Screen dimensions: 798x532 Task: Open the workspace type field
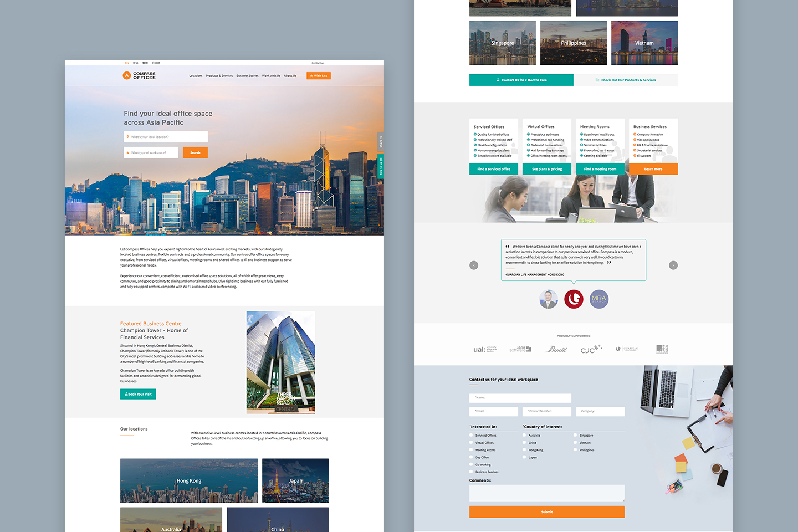tap(151, 152)
